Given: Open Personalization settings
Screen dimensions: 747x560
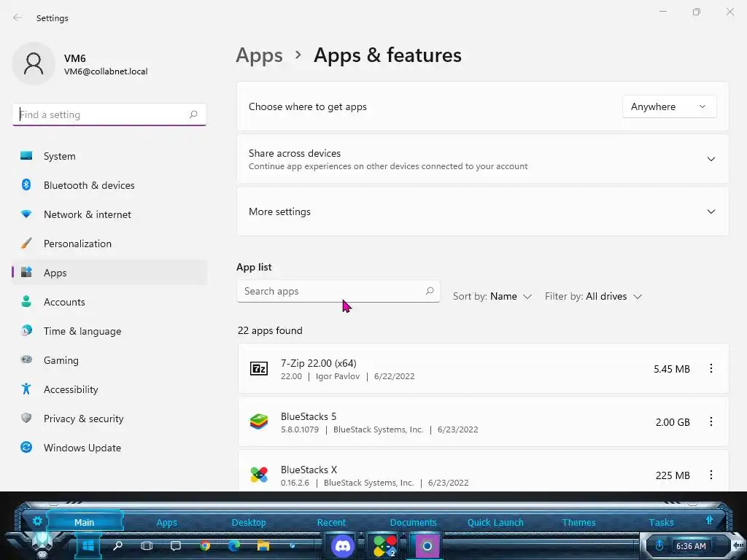Looking at the screenshot, I should coord(109,244).
